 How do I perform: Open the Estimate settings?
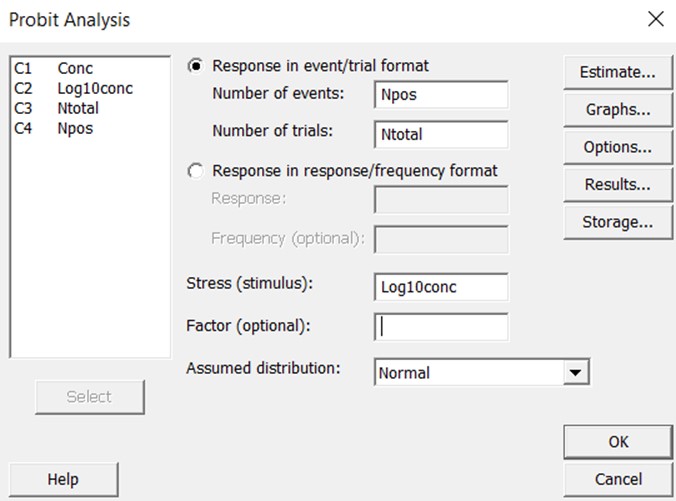(x=617, y=72)
